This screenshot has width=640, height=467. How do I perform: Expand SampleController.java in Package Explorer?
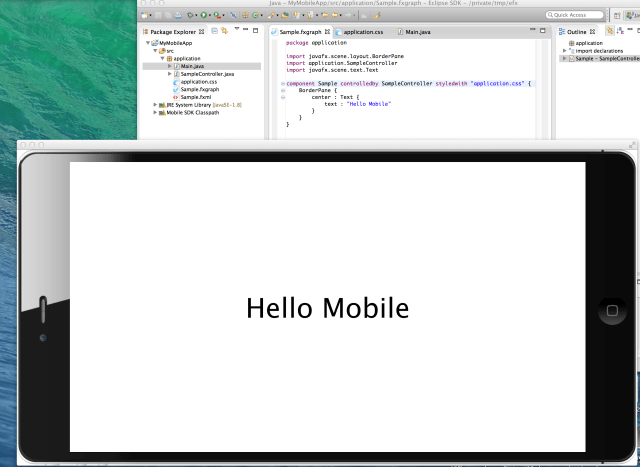(x=170, y=74)
